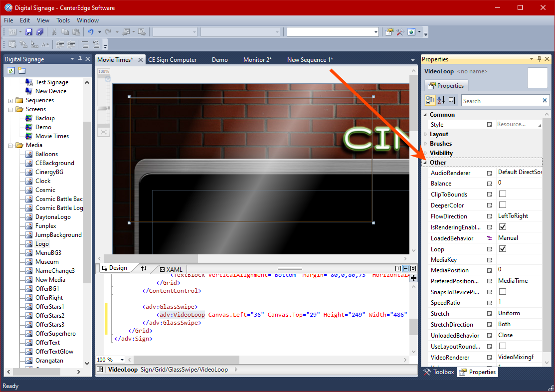This screenshot has height=392, width=555.
Task: Enable SnapsToDevicePixels checkbox
Action: click(503, 292)
